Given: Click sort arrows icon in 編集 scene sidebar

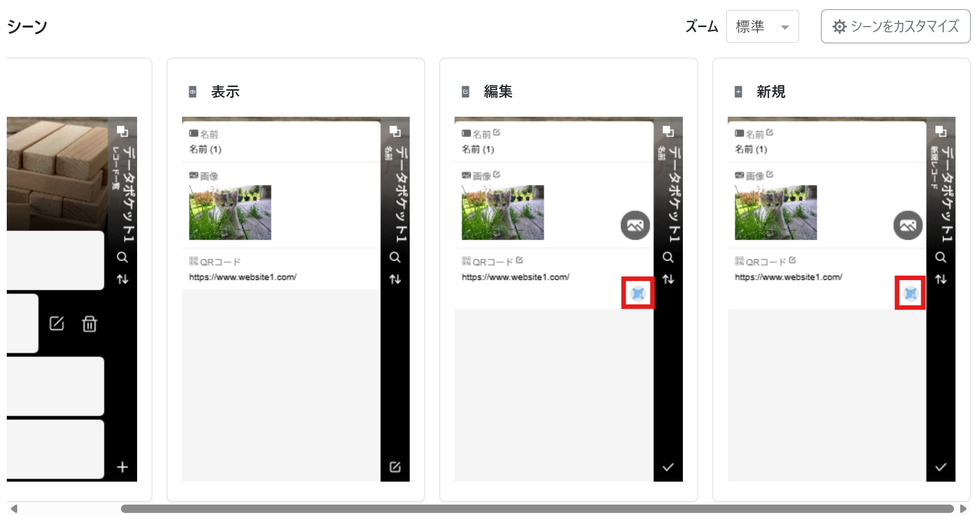Looking at the screenshot, I should [668, 279].
